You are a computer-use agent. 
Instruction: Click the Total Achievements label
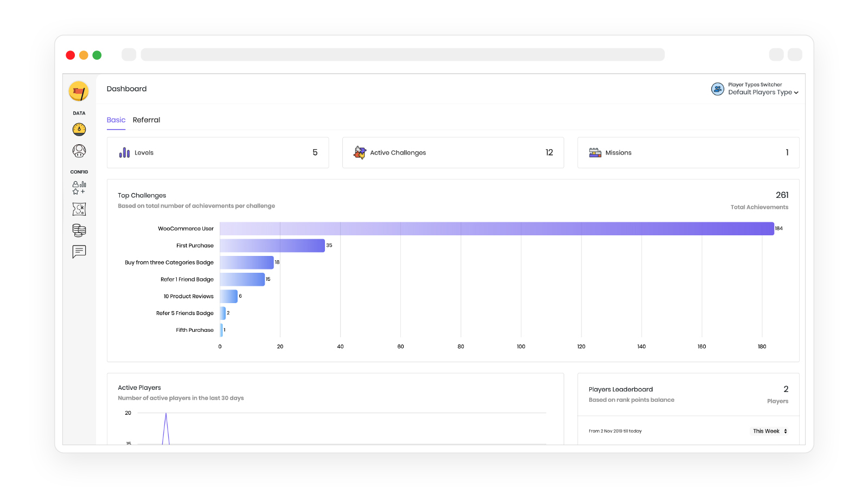coord(759,207)
